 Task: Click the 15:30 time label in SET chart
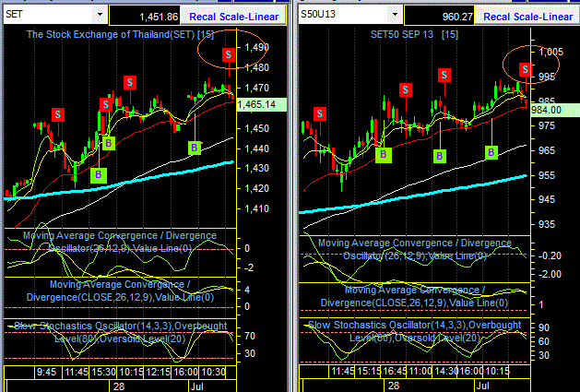(104, 372)
